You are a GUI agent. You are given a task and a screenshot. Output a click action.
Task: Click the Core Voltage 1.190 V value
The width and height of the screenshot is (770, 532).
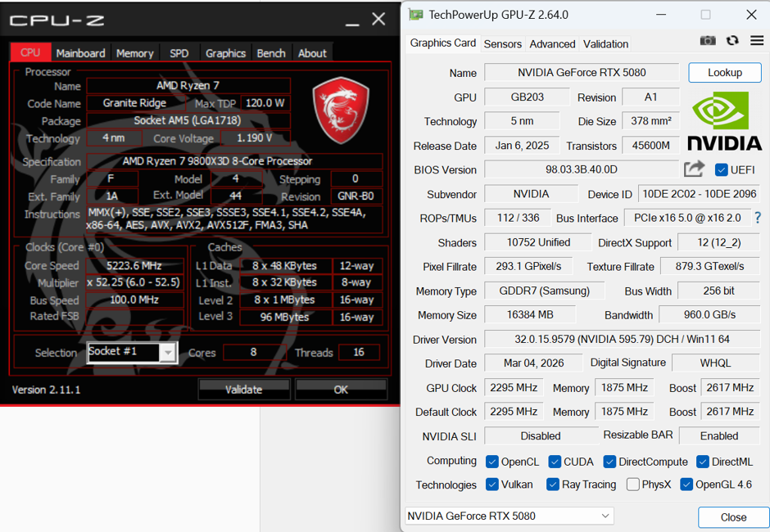(x=255, y=138)
